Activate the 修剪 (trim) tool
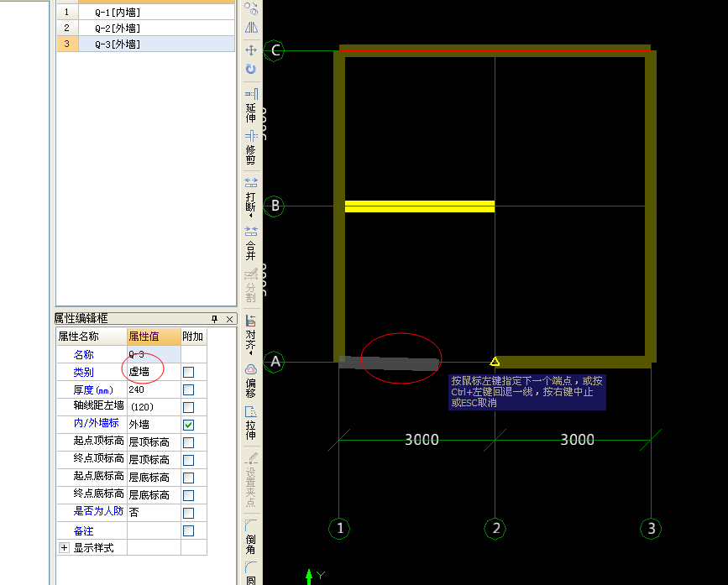The width and height of the screenshot is (728, 585). coord(251,148)
